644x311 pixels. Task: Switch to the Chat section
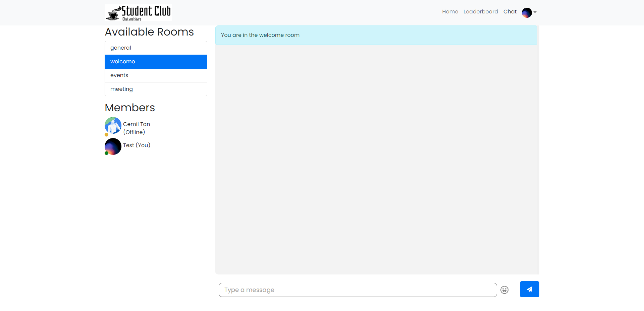pos(510,11)
